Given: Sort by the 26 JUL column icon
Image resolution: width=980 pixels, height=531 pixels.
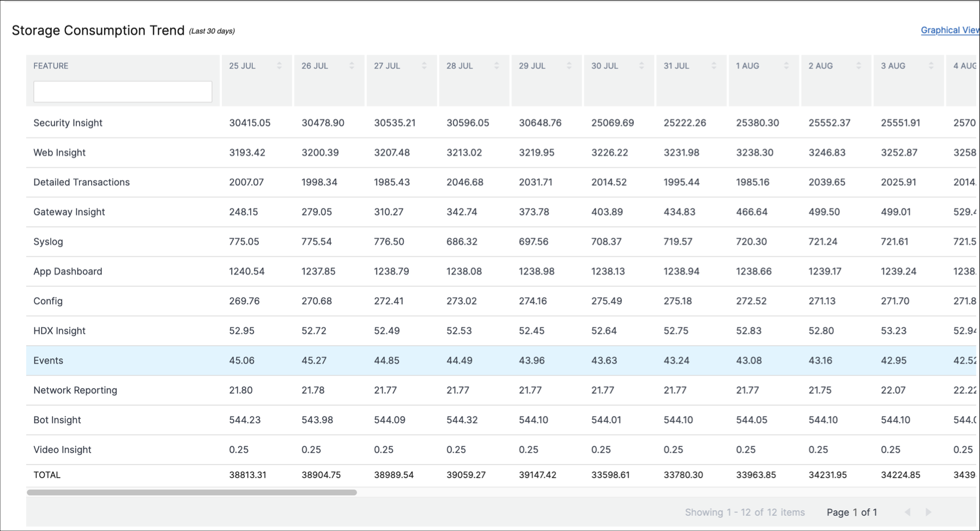Looking at the screenshot, I should (352, 66).
